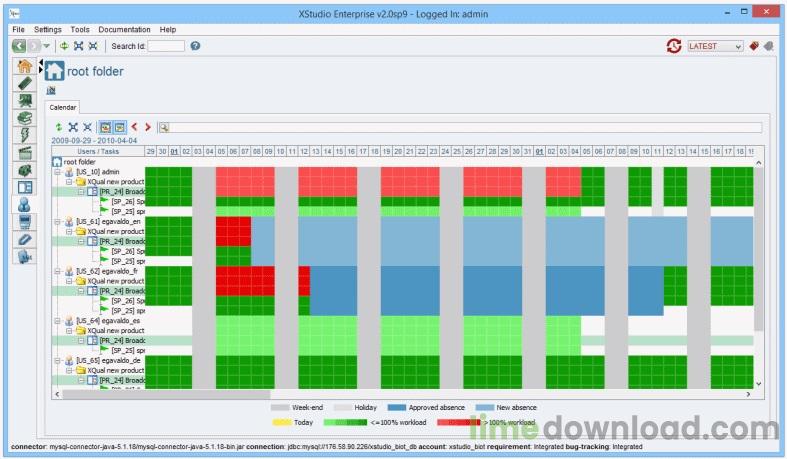Open the LATEST version dropdown

pos(715,46)
